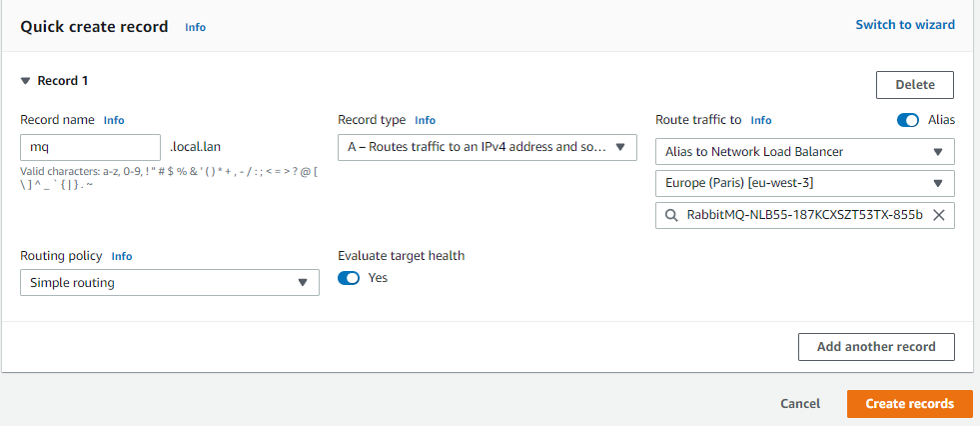Click the search icon in load balancer field

point(670,215)
